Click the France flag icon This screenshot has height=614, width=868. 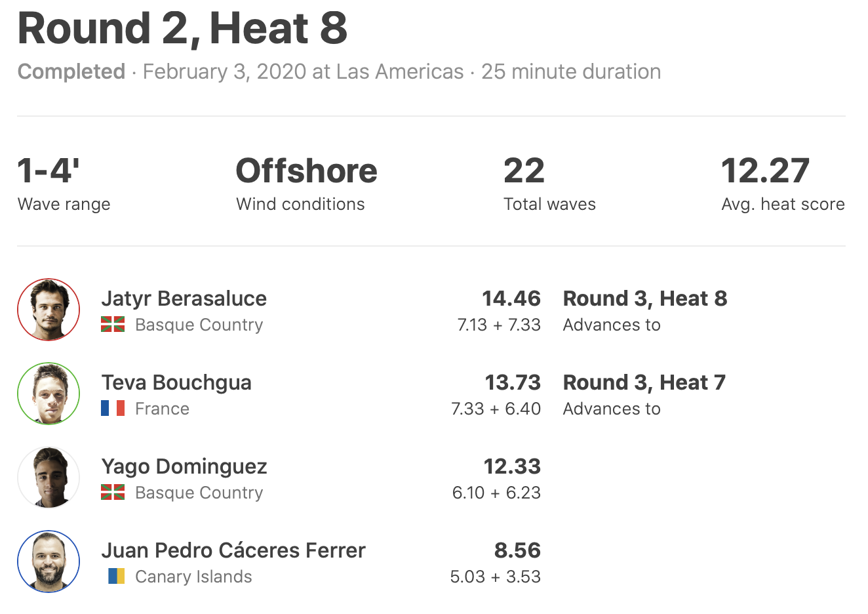coord(113,409)
